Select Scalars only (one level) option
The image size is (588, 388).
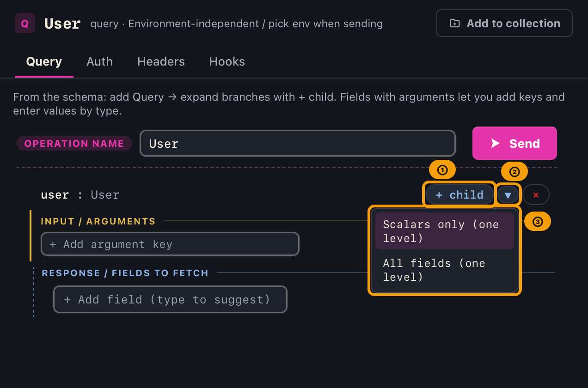(x=445, y=231)
